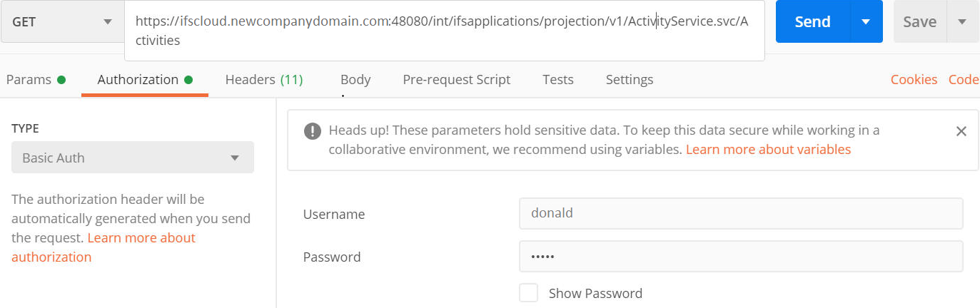Click the Username input field
The image size is (980, 308).
tap(740, 213)
